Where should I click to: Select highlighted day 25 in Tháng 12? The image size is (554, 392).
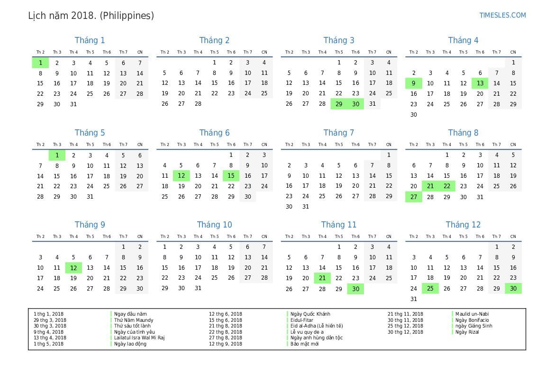point(430,289)
